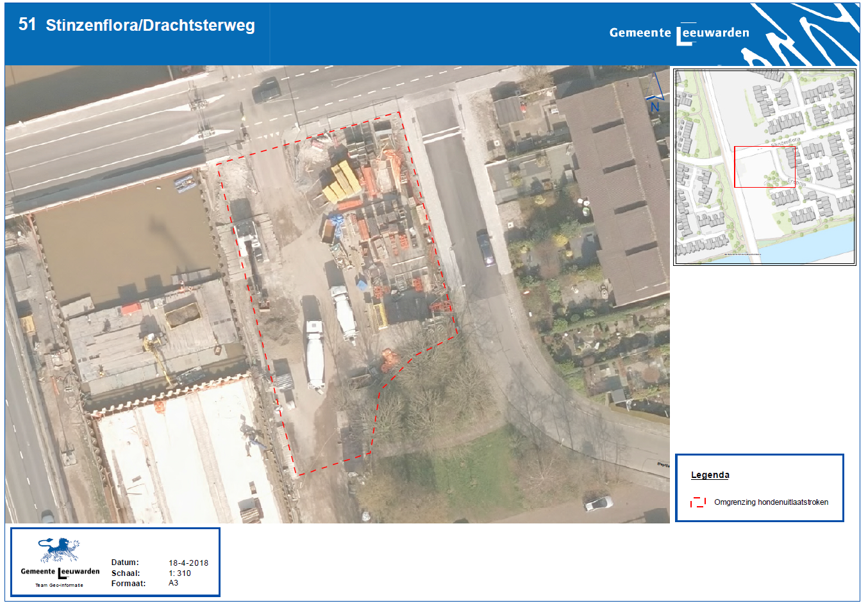Click the Legenda heading
This screenshot has width=868, height=608.
click(x=710, y=475)
